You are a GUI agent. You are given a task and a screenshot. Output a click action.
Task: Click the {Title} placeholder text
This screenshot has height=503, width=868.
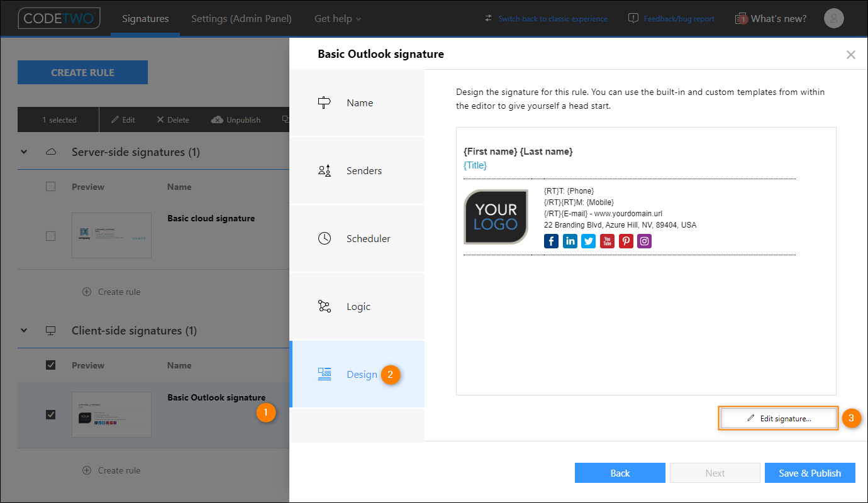(x=475, y=165)
